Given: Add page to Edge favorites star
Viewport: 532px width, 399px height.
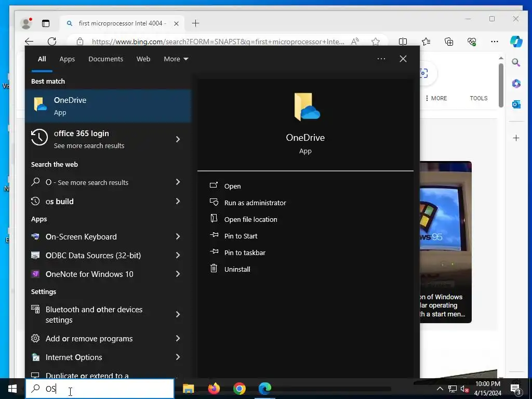Looking at the screenshot, I should 375,42.
